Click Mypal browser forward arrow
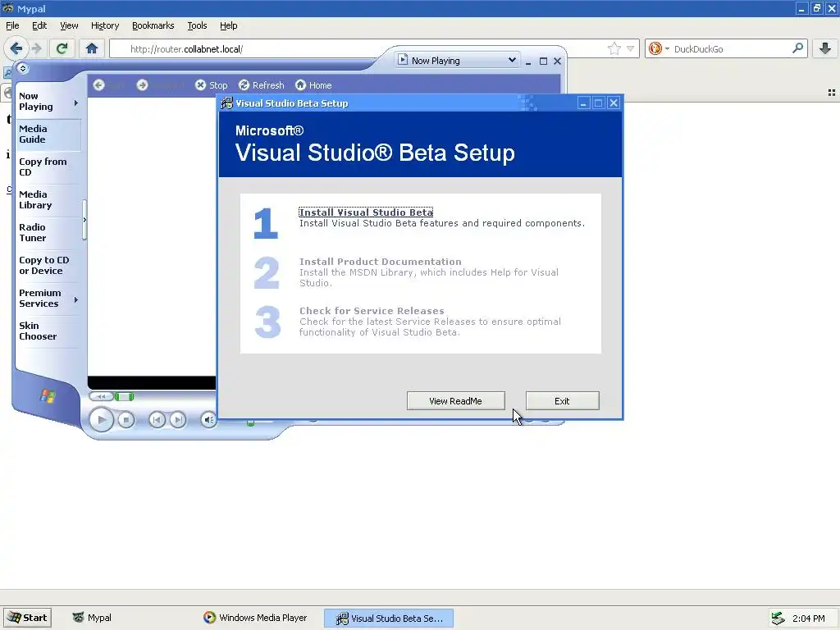The width and height of the screenshot is (840, 630). pyautogui.click(x=36, y=48)
